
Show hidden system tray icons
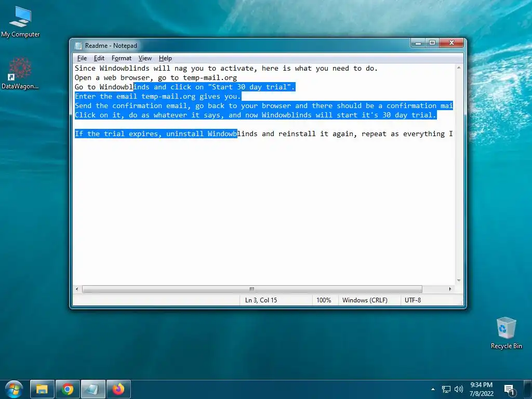[x=433, y=389]
